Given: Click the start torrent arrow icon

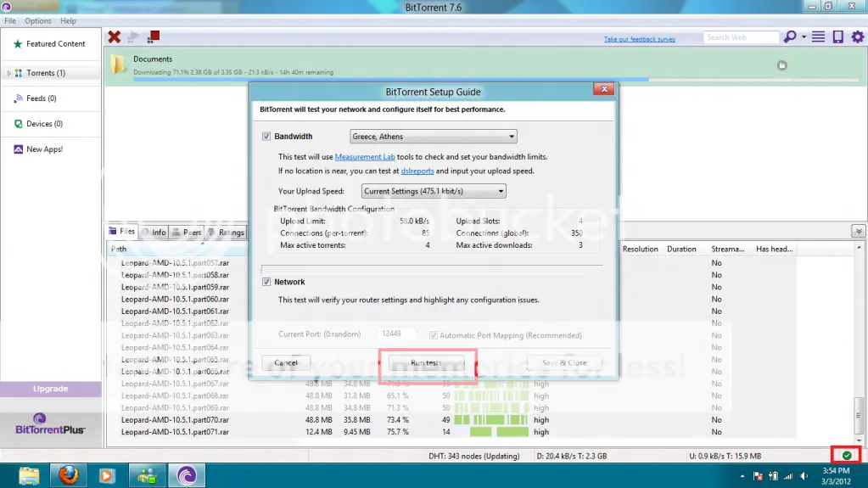Looking at the screenshot, I should tap(133, 37).
